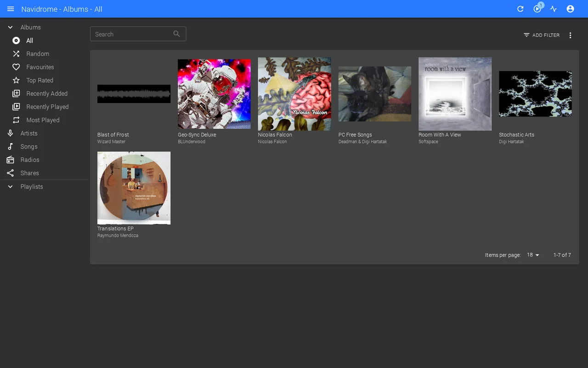The height and width of the screenshot is (368, 588).
Task: Click the Nicolas Falcon brain cover art
Action: (x=294, y=94)
